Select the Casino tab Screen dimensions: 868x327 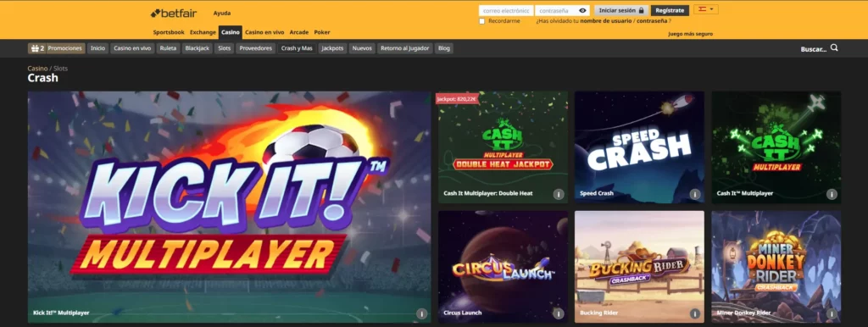pos(231,32)
